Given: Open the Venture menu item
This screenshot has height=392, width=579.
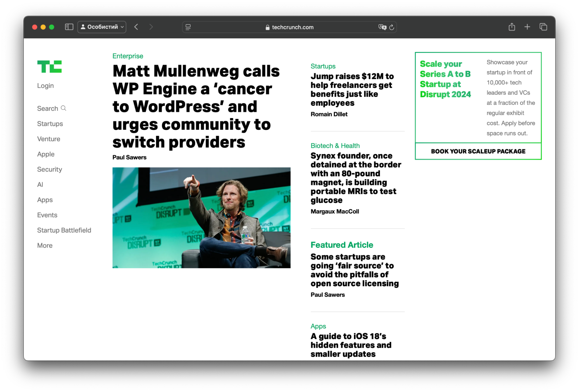Looking at the screenshot, I should (x=49, y=139).
